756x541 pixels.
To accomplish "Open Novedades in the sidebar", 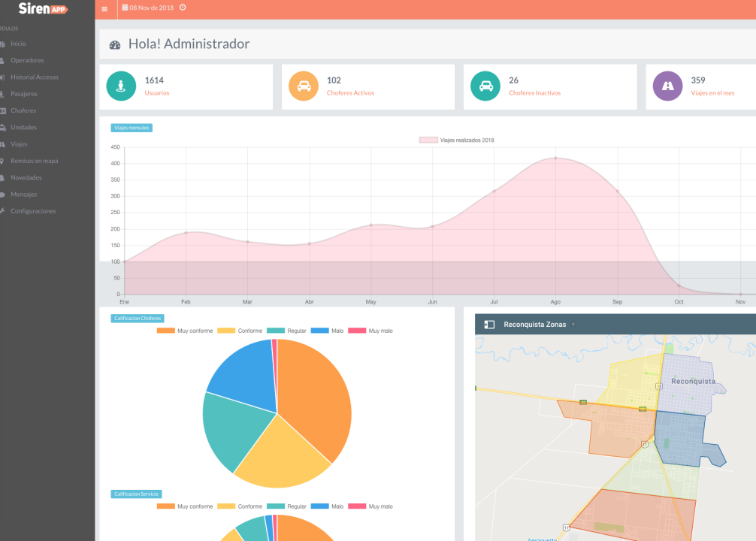I will pyautogui.click(x=26, y=177).
